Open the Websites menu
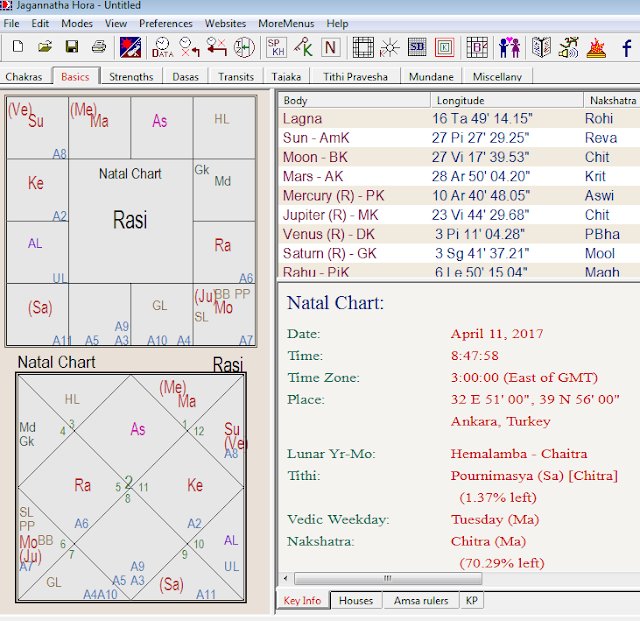Screen dimensions: 640x621 click(x=225, y=24)
